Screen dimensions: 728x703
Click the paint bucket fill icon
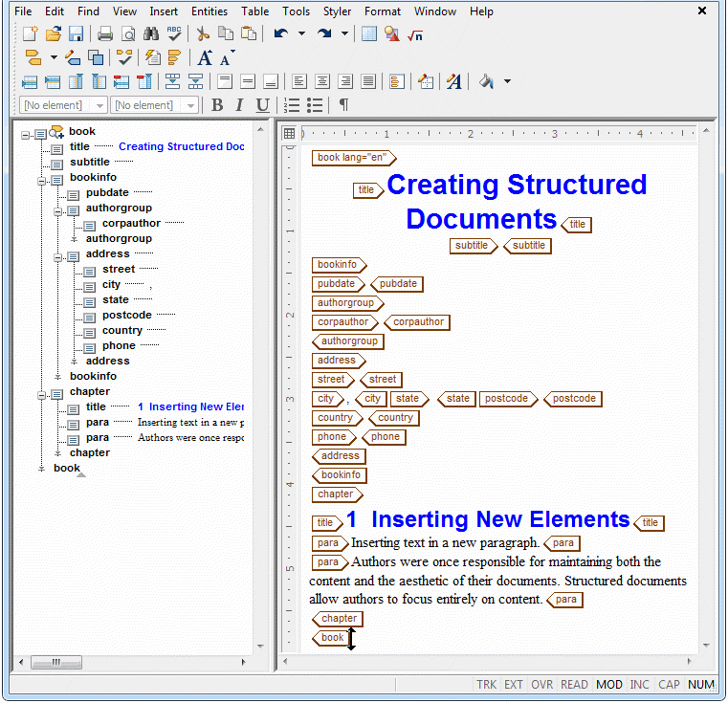pyautogui.click(x=486, y=81)
